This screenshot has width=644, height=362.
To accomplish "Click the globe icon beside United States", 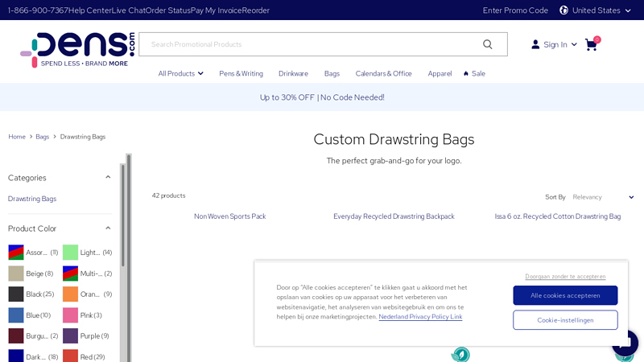I will tap(564, 10).
